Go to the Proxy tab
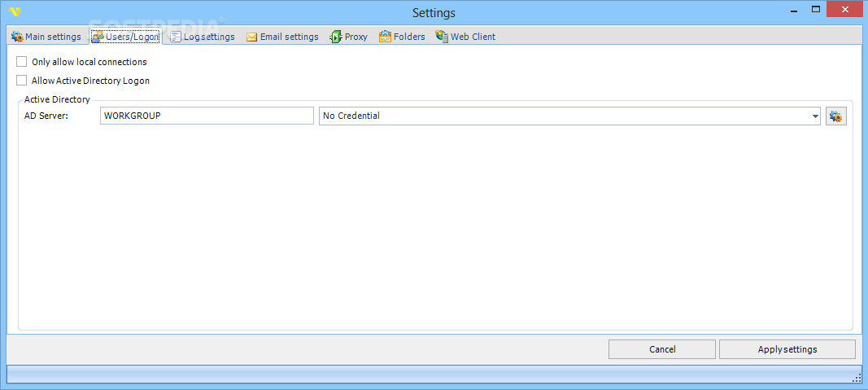Screen dimensions: 868x390 [349, 37]
